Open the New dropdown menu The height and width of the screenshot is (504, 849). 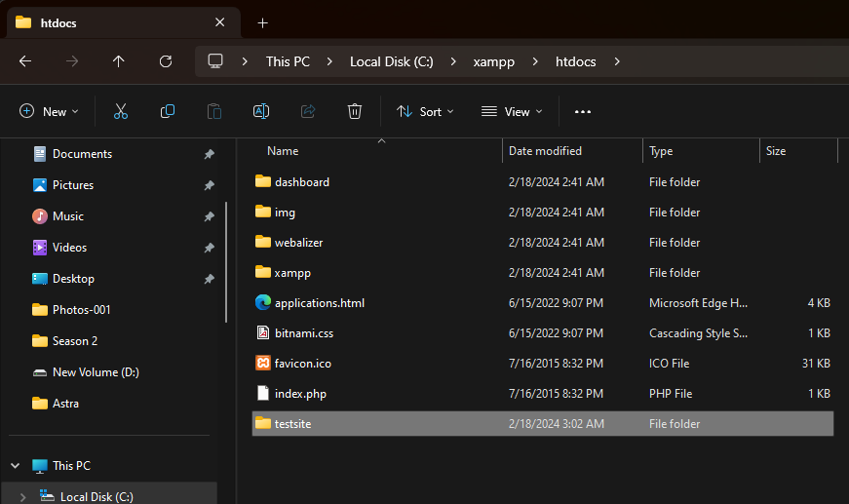click(49, 112)
